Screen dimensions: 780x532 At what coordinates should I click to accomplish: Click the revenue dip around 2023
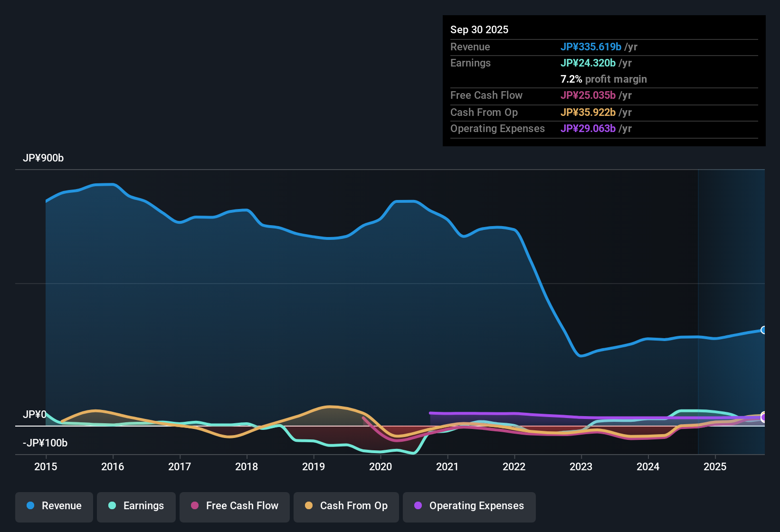(580, 356)
